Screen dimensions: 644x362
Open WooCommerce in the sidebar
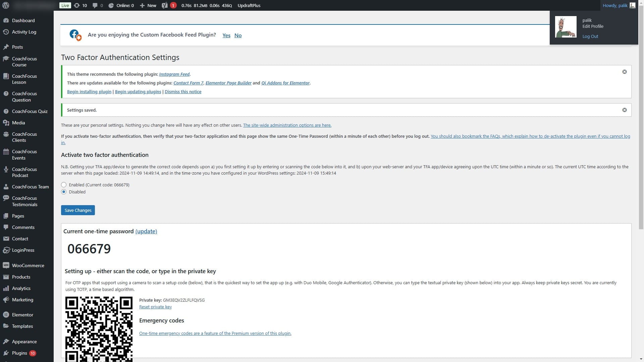pos(28,265)
